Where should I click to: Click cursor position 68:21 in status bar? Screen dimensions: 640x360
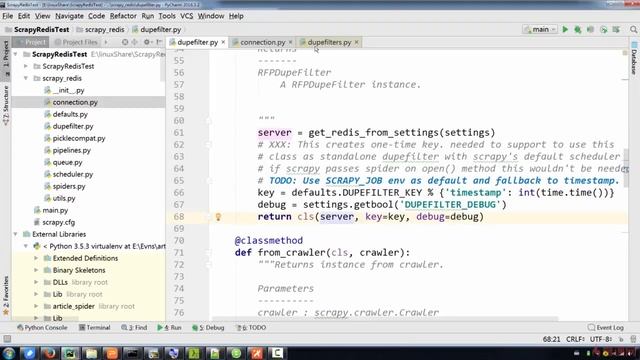[551, 339]
